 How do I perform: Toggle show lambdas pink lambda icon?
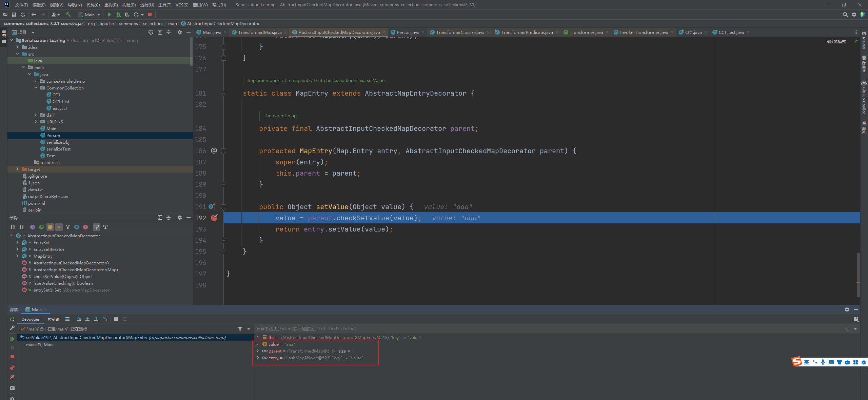pyautogui.click(x=85, y=227)
